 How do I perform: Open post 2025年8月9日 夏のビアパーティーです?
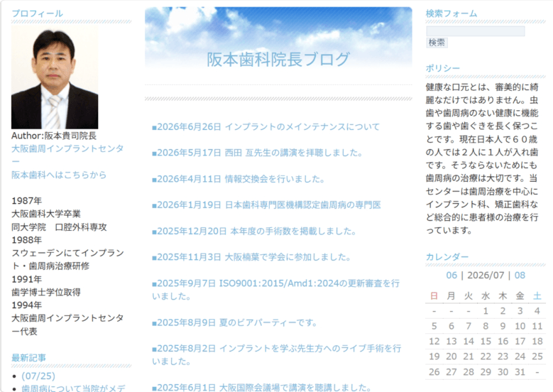tap(235, 322)
